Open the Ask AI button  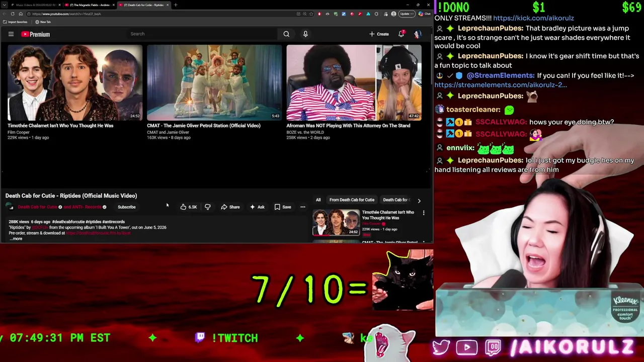point(257,207)
